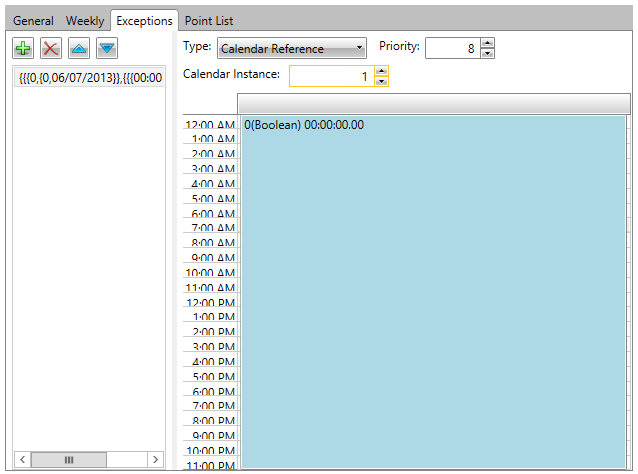Increment Calendar Instance using up spinner
The height and width of the screenshot is (474, 638).
pyautogui.click(x=381, y=71)
